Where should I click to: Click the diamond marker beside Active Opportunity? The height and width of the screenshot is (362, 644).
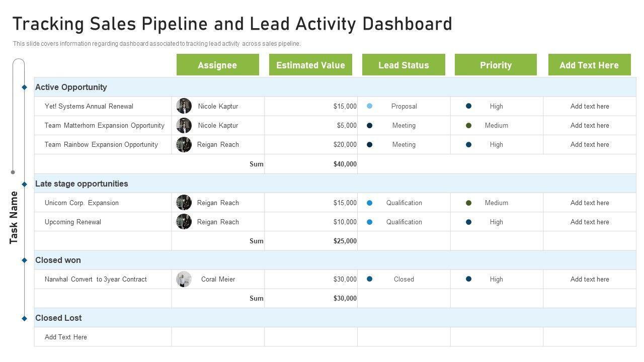click(x=24, y=87)
